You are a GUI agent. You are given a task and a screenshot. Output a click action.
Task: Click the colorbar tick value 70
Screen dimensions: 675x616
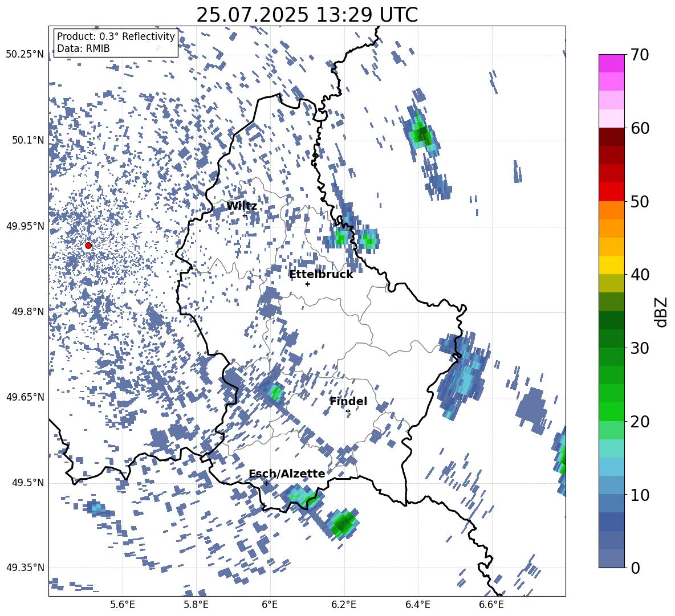click(640, 55)
